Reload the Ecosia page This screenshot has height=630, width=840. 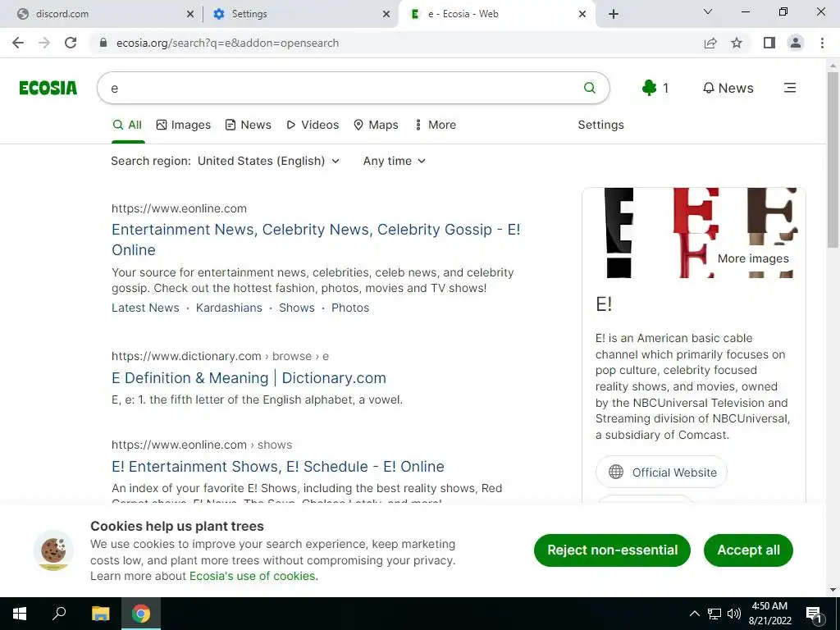click(x=71, y=43)
